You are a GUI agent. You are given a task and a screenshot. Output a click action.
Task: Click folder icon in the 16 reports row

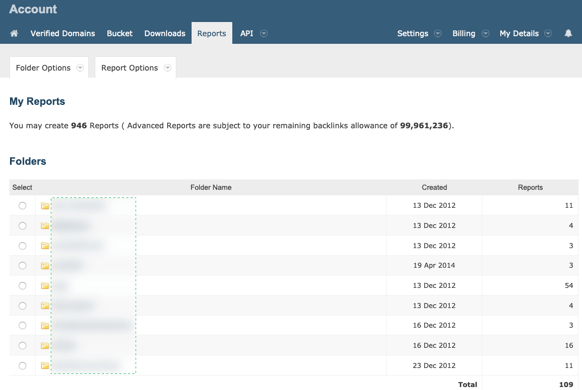click(45, 345)
